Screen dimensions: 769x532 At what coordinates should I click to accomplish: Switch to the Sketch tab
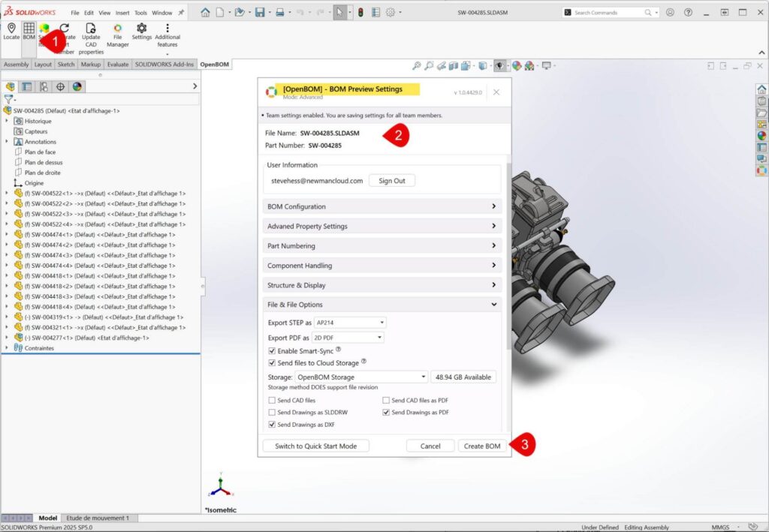pyautogui.click(x=66, y=65)
